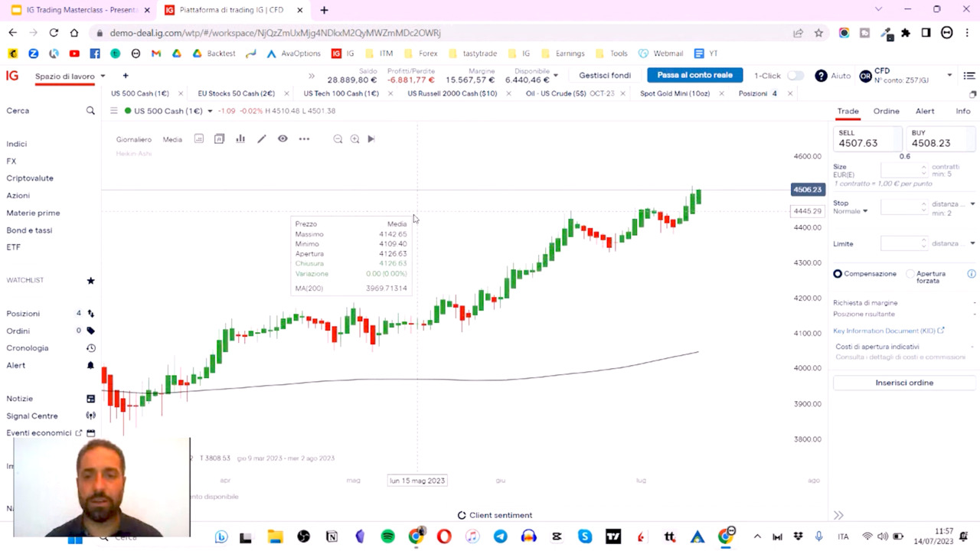Toggle the 1-Click trading switch
This screenshot has height=551, width=980.
795,76
